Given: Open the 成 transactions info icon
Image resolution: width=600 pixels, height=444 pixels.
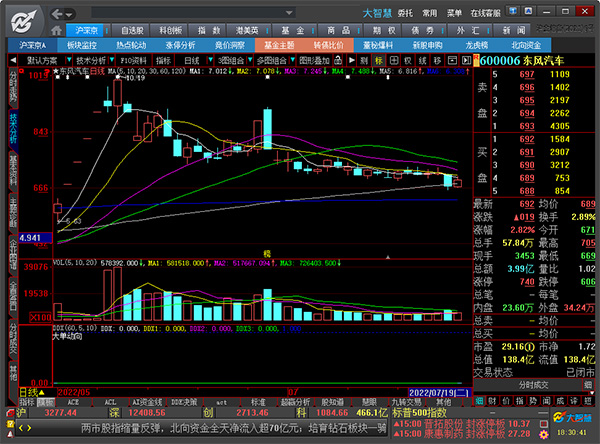Looking at the screenshot, I should click(x=560, y=401).
